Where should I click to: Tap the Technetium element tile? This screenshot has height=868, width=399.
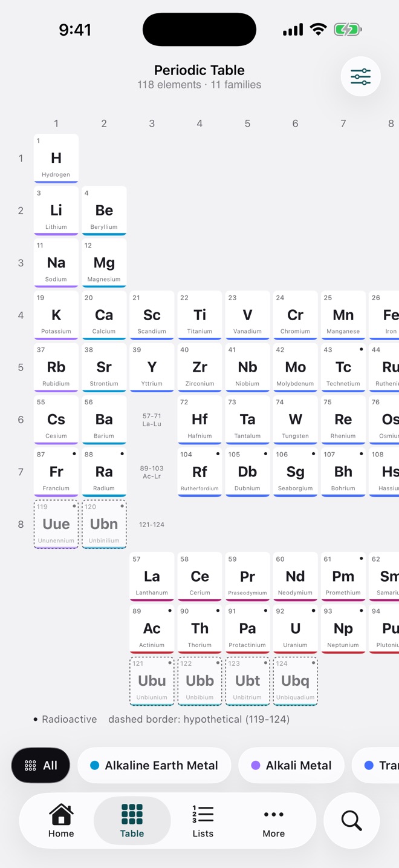(343, 367)
